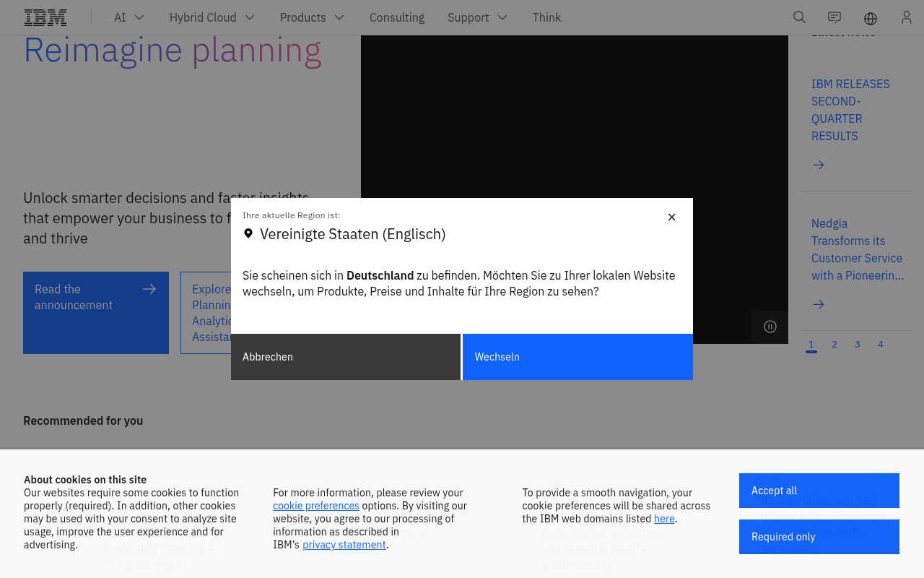Click arrow under Nedgia news item

coord(818,304)
